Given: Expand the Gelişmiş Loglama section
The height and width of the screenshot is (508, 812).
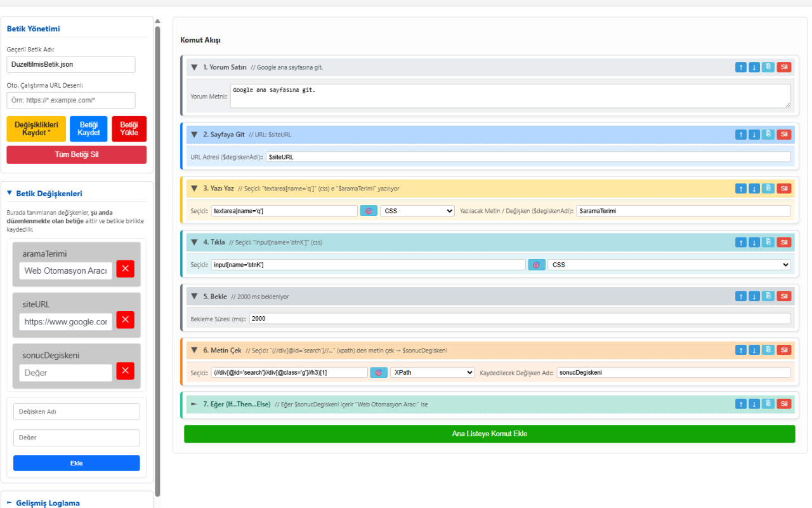Looking at the screenshot, I should 10,503.
